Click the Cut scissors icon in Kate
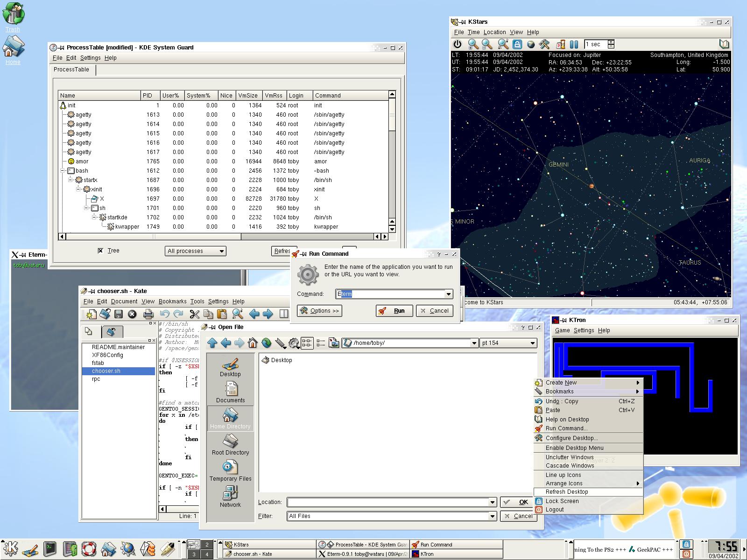The width and height of the screenshot is (747, 560). tap(194, 314)
